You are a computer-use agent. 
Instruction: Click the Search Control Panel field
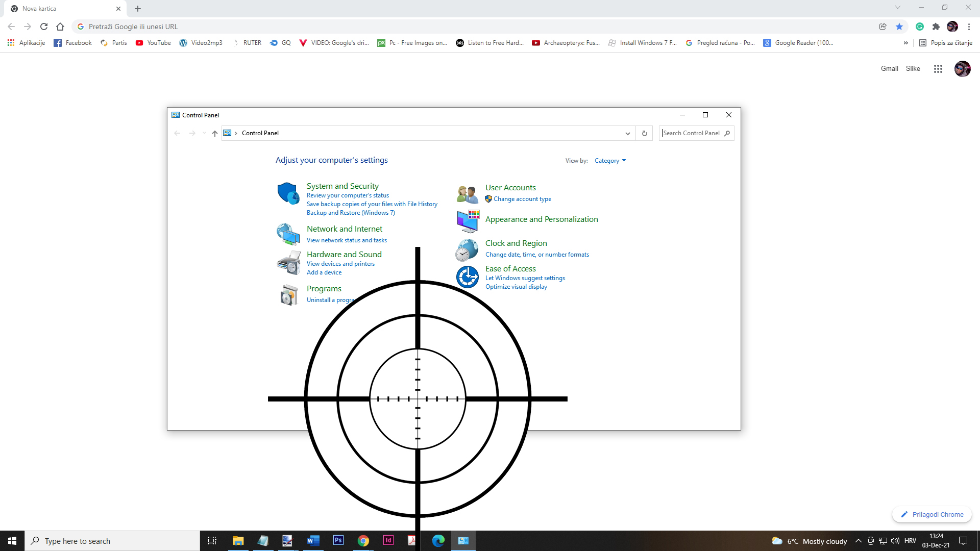pos(692,133)
